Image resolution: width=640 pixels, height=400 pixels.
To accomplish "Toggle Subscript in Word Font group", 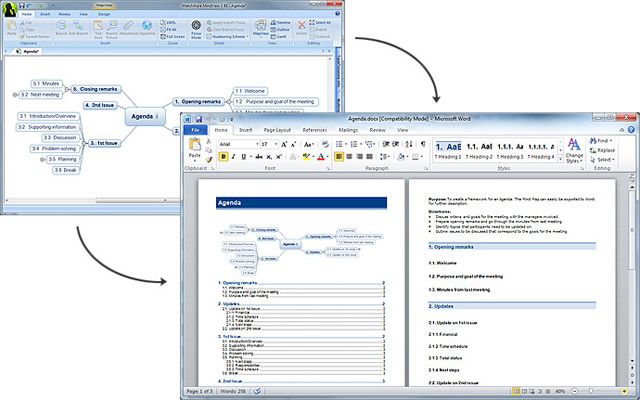I will [269, 157].
